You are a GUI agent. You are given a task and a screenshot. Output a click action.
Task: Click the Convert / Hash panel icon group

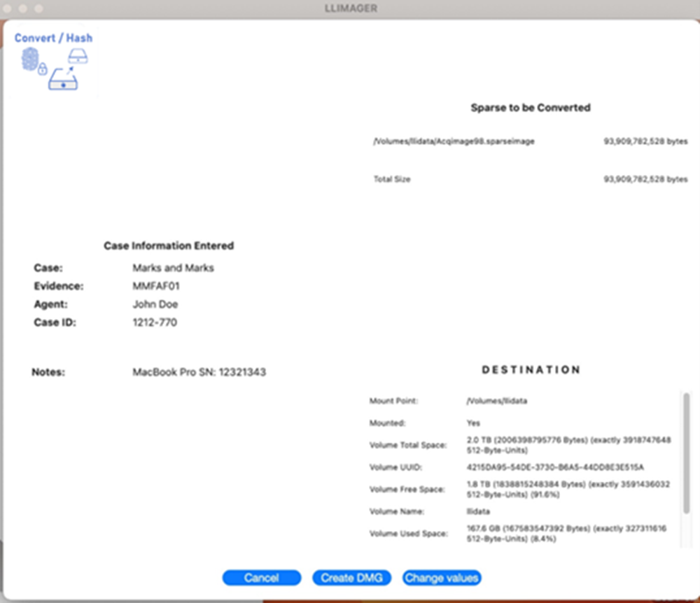pos(52,66)
